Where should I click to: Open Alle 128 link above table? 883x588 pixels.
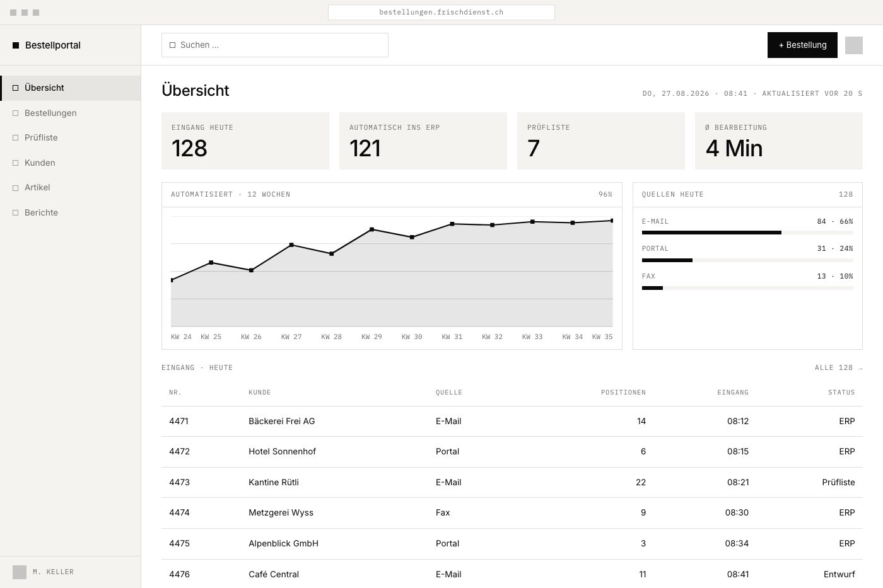(839, 368)
